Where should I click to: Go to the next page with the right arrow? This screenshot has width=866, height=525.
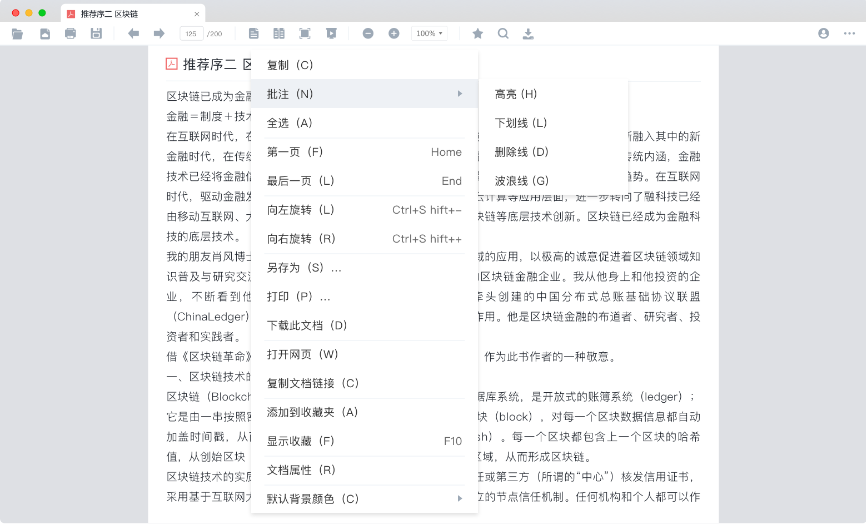coord(159,34)
